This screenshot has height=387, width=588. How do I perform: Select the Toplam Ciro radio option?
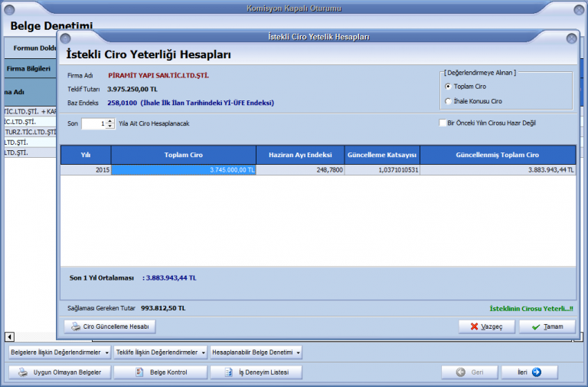(x=448, y=87)
